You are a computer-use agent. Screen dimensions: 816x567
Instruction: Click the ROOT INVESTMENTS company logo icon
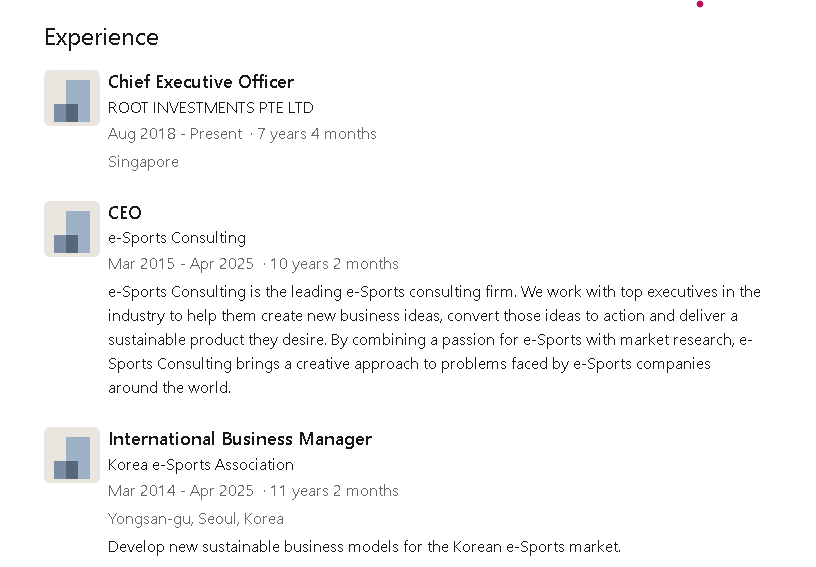click(72, 98)
